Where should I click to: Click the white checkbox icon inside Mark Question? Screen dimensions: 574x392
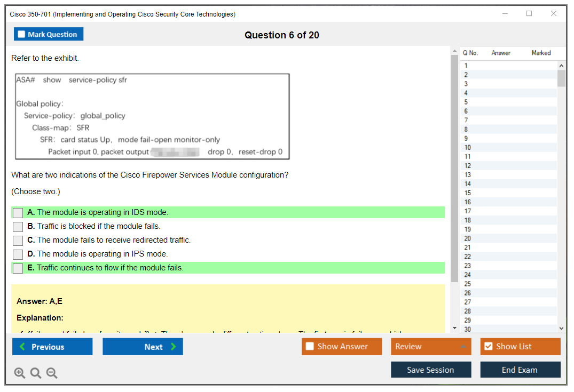pyautogui.click(x=21, y=34)
